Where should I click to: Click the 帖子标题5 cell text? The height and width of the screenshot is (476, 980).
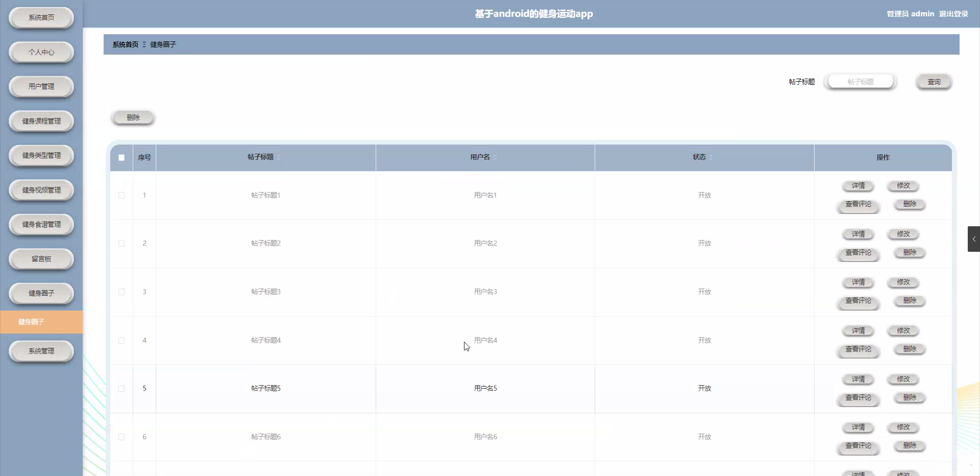(266, 388)
